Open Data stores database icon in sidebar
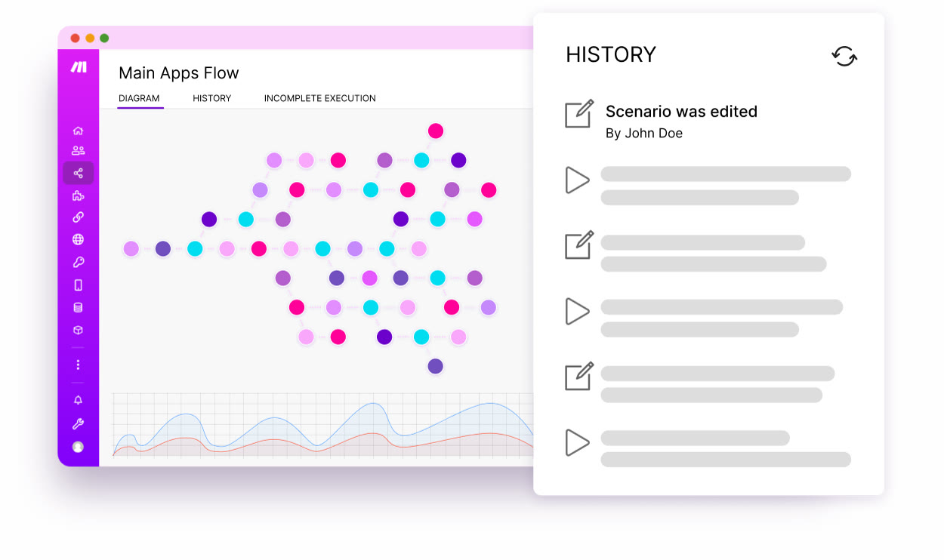944x560 pixels. [x=78, y=308]
